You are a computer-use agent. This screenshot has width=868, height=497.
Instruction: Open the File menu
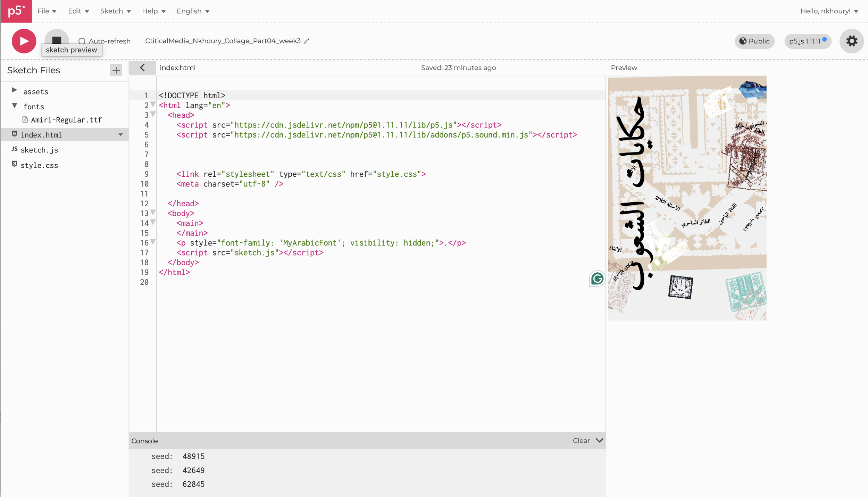(x=47, y=11)
